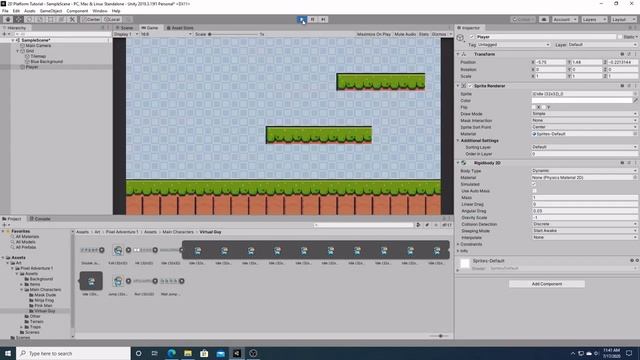Click the Play button
Image resolution: width=640 pixels, height=360 pixels.
302,19
